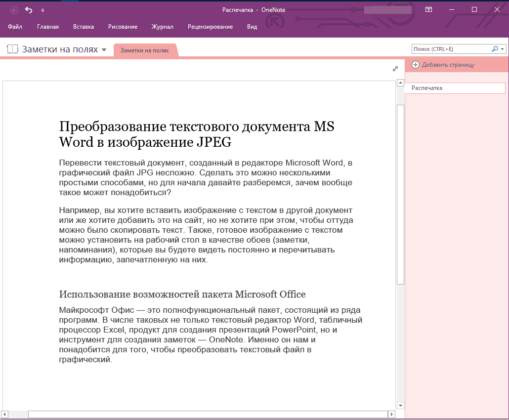
Task: Click the search magnifier icon
Action: coord(495,49)
